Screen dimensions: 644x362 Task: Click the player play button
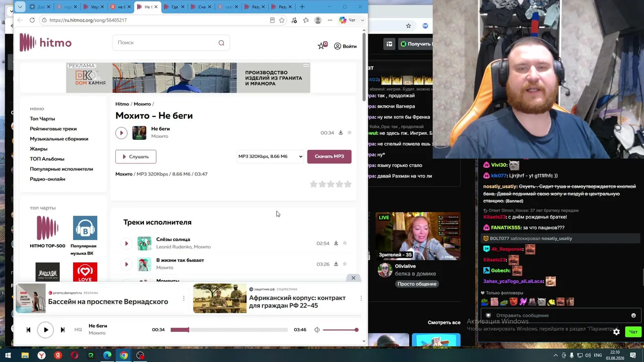45,330
